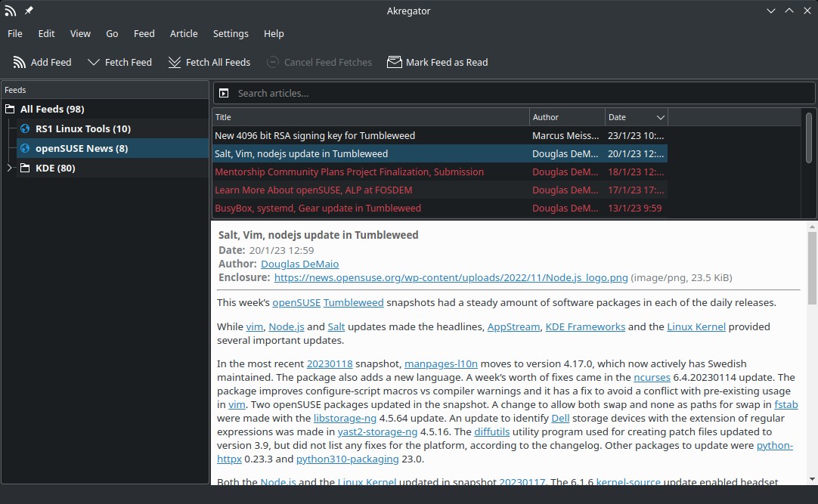The width and height of the screenshot is (818, 504).
Task: Click the Author column header
Action: pos(567,117)
